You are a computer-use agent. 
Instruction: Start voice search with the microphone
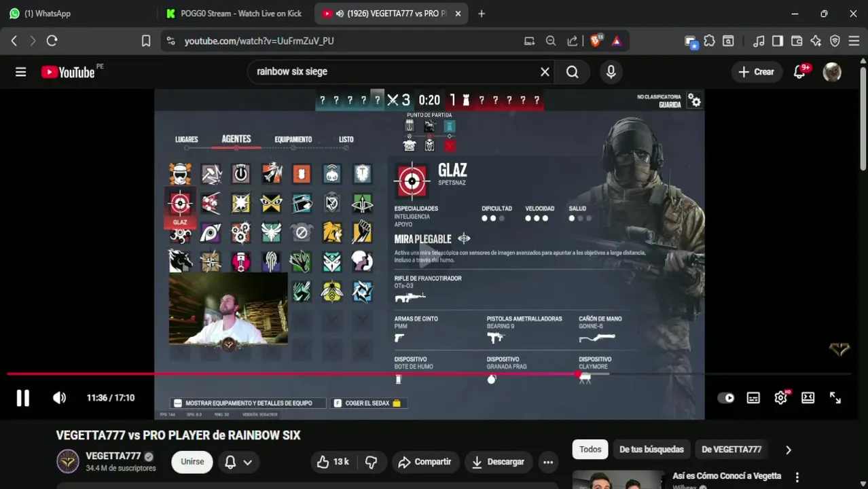[x=611, y=72]
